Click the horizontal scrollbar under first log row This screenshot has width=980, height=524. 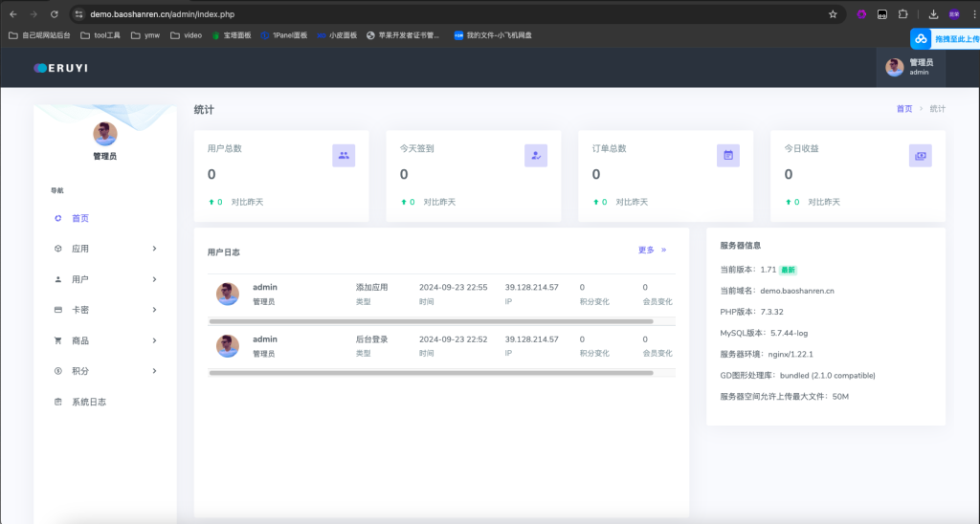[431, 322]
